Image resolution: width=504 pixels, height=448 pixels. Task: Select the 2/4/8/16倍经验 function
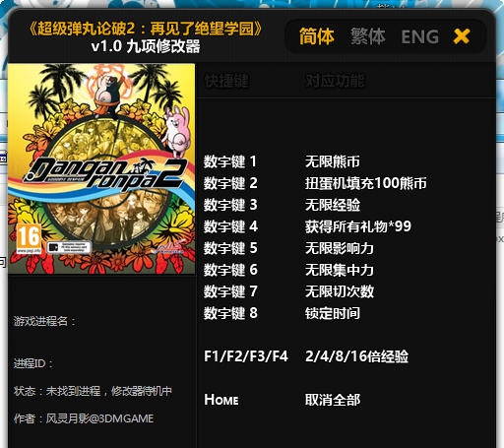click(356, 356)
